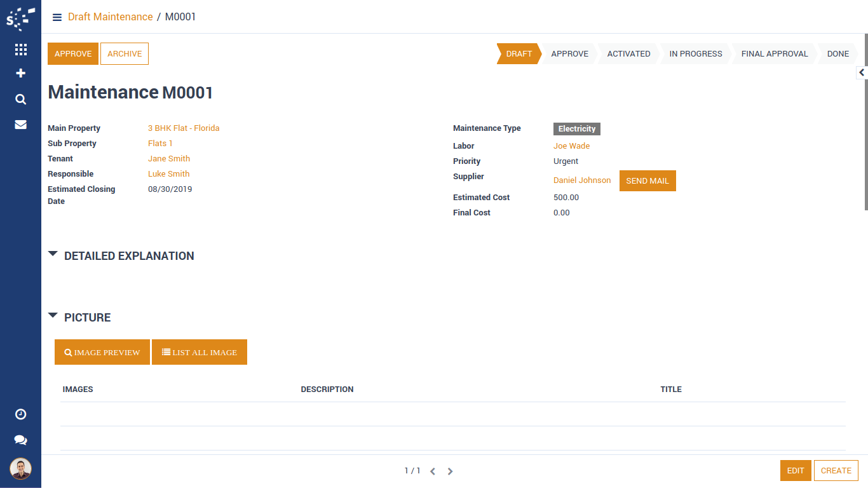The image size is (868, 488).
Task: Open messages envelope icon in sidebar
Action: 20,125
